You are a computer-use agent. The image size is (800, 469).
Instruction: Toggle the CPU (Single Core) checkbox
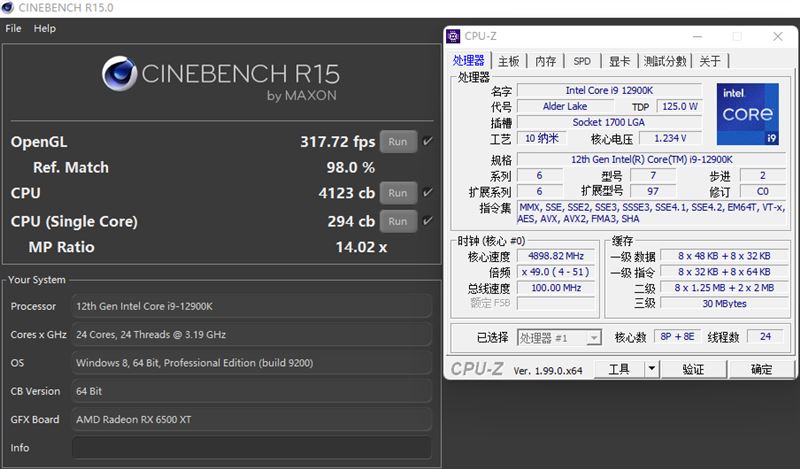click(x=428, y=221)
